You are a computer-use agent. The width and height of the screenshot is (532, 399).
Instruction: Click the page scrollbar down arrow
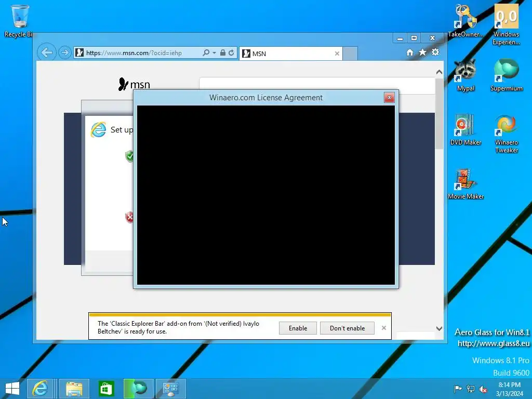point(439,328)
